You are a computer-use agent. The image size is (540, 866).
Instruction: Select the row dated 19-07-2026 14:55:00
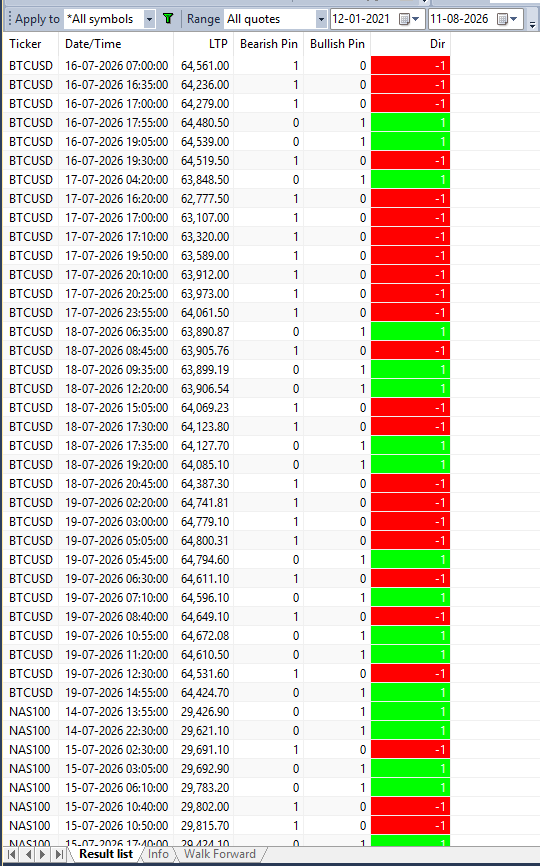pos(226,693)
